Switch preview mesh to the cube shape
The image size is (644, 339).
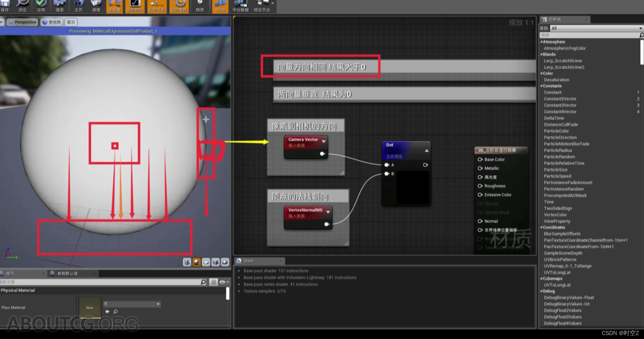tap(216, 262)
